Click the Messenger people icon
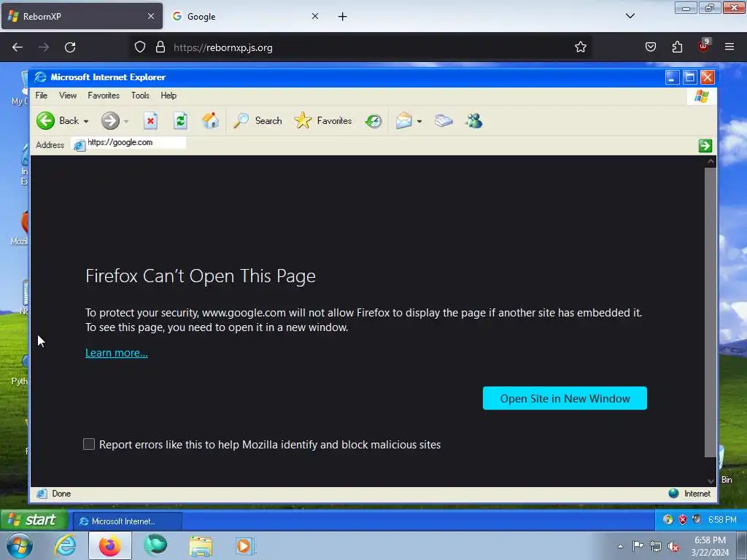This screenshot has height=560, width=747. (474, 120)
